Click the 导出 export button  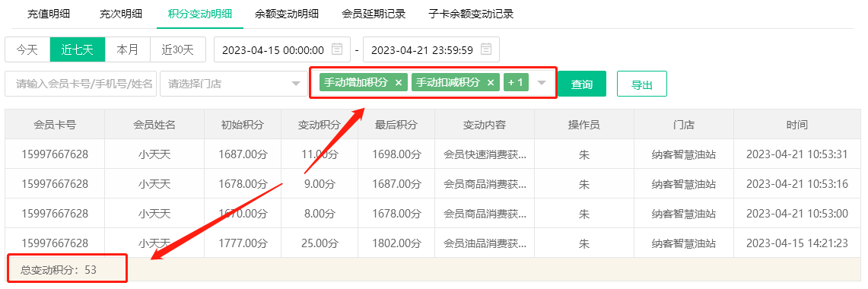pyautogui.click(x=641, y=84)
